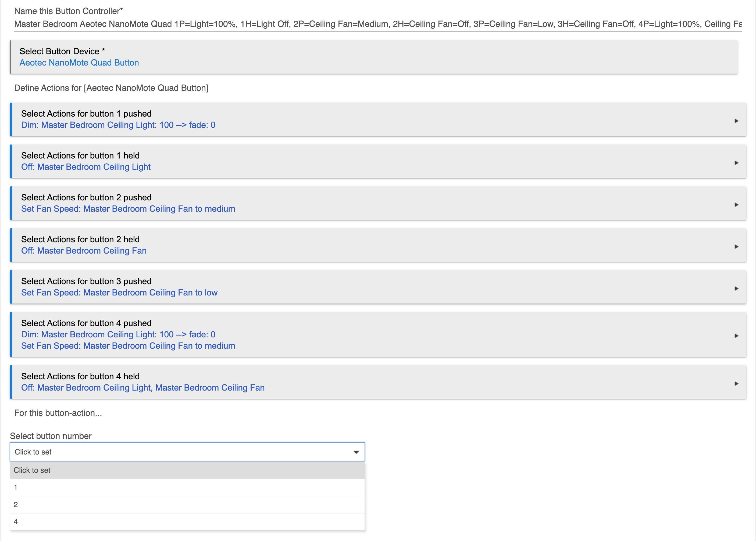The height and width of the screenshot is (541, 756).
Task: Click 'Off: Master Bedroom Ceiling Fan' under button 2 held
Action: pyautogui.click(x=84, y=251)
